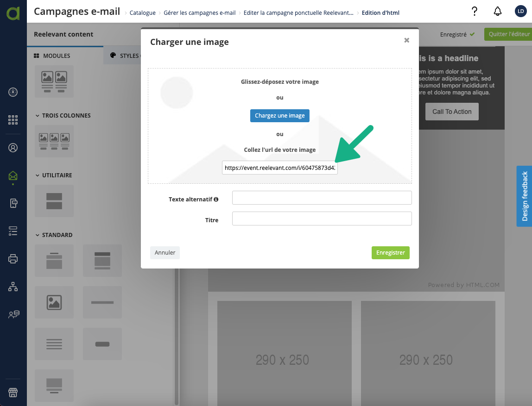Click the headline text in email preview
The width and height of the screenshot is (532, 406).
(449, 58)
